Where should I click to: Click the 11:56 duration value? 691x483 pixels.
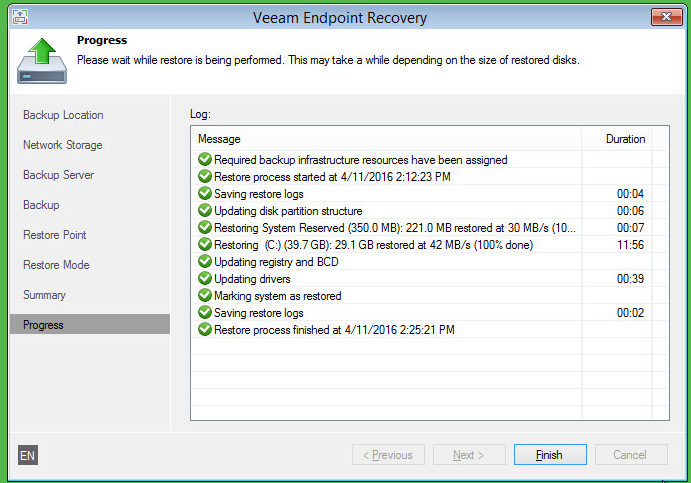(630, 245)
